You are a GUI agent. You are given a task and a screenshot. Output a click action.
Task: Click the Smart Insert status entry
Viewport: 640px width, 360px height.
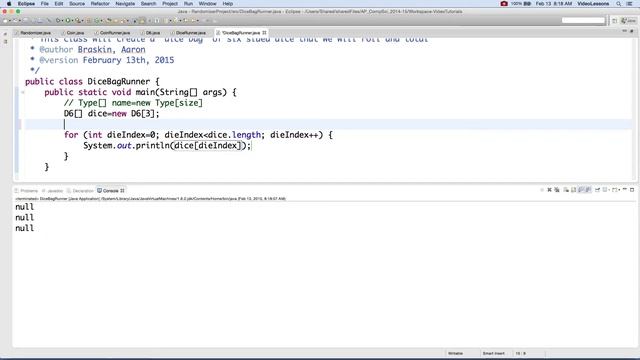click(x=493, y=353)
